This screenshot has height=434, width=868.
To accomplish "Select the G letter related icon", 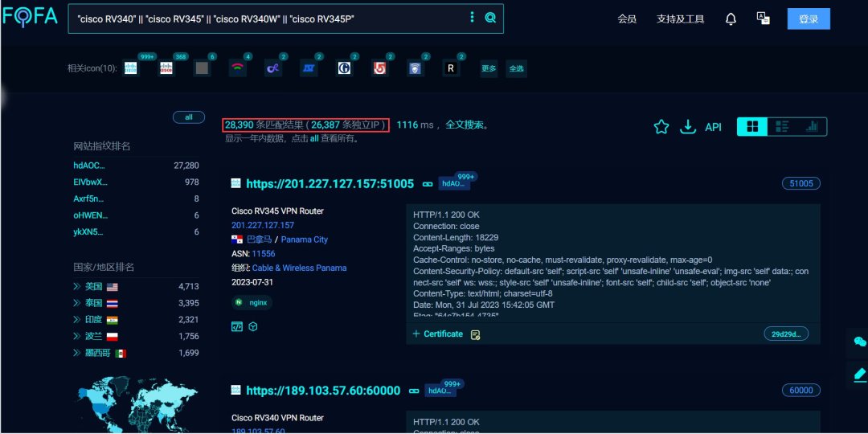I will tap(344, 68).
